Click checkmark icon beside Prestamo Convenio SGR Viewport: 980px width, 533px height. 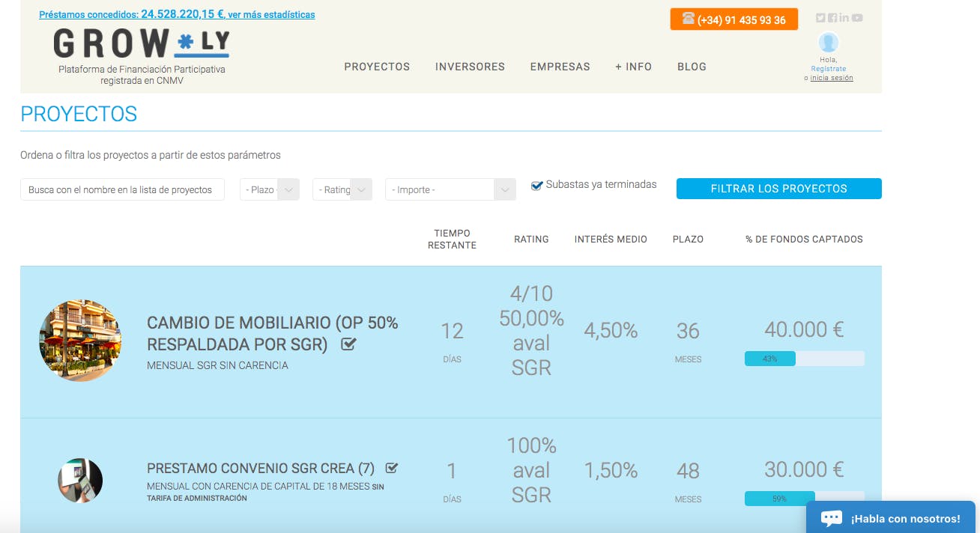pos(391,469)
